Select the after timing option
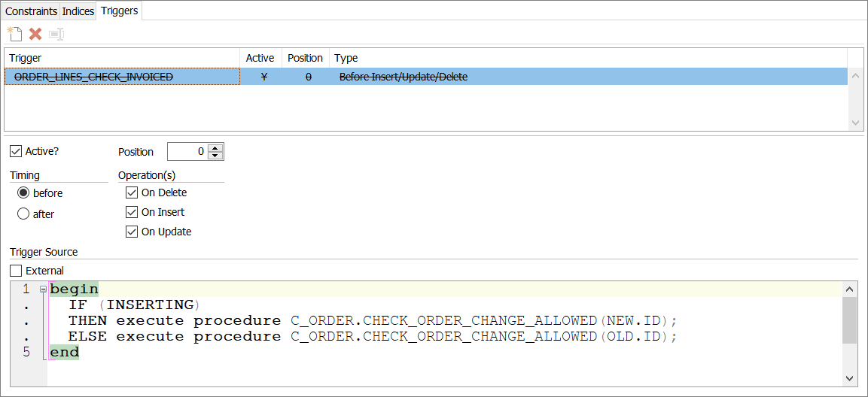The height and width of the screenshot is (397, 868). click(x=23, y=214)
